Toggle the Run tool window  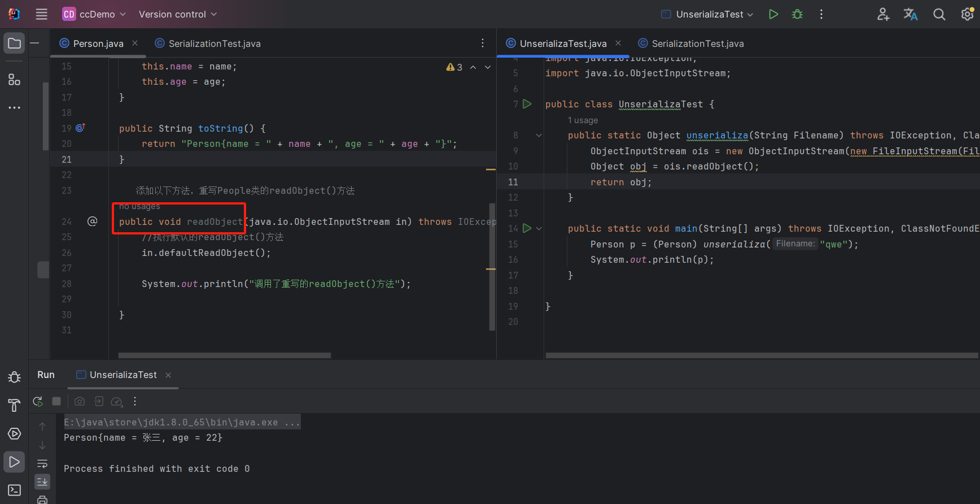[14, 462]
